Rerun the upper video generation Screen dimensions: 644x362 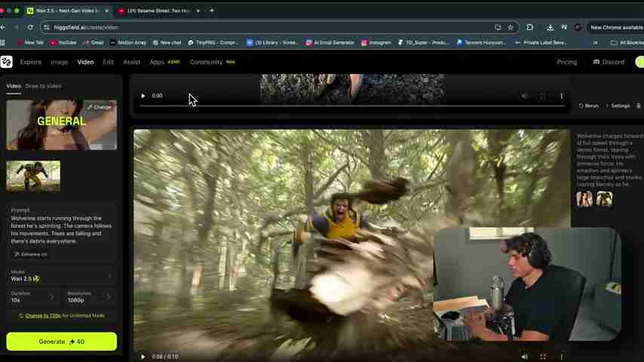[x=588, y=106]
